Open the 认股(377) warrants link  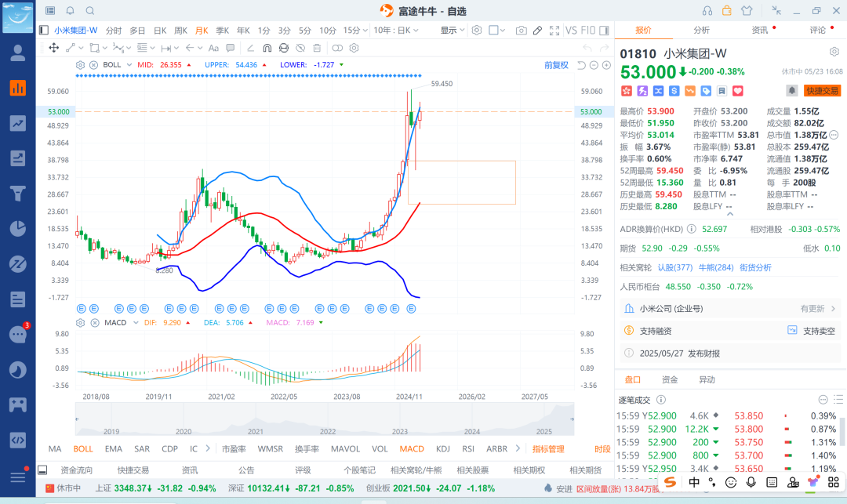point(674,267)
